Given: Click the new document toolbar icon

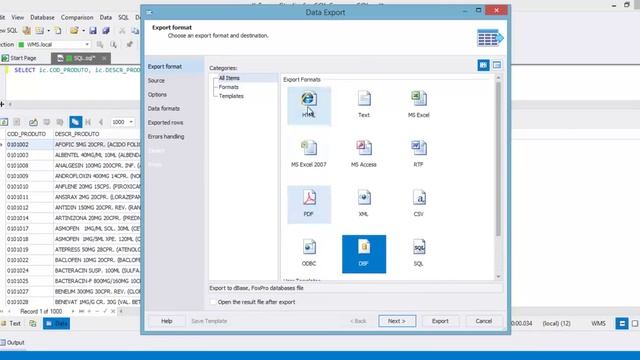Looking at the screenshot, I should click(x=58, y=31).
